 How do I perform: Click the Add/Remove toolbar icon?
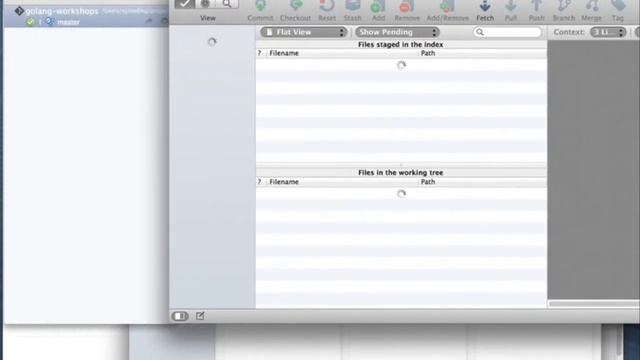click(447, 6)
